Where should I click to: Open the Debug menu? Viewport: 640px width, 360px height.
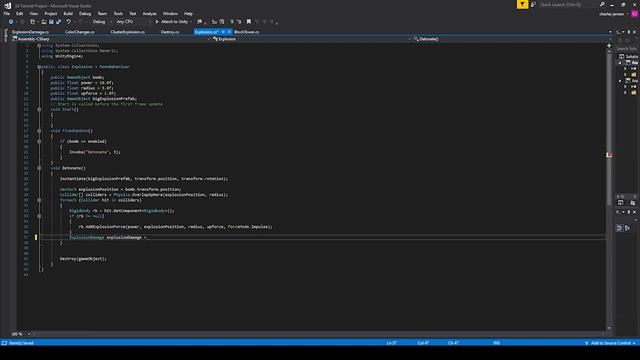[85, 13]
